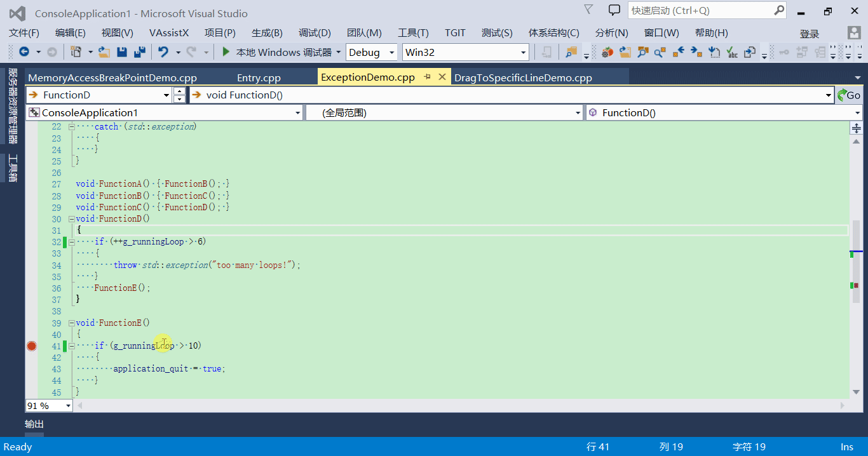Open the TGIT menu
The width and height of the screenshot is (868, 456).
(x=455, y=33)
